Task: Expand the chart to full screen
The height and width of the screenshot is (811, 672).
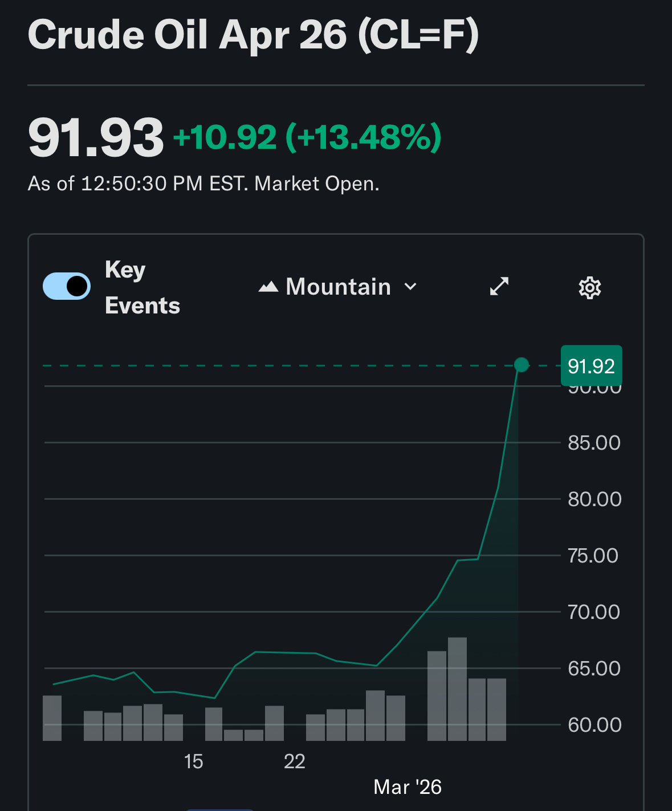Action: pyautogui.click(x=499, y=286)
